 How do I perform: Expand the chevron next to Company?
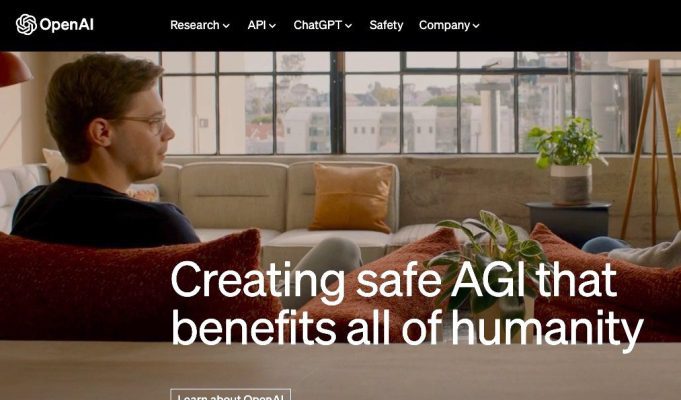pyautogui.click(x=476, y=26)
